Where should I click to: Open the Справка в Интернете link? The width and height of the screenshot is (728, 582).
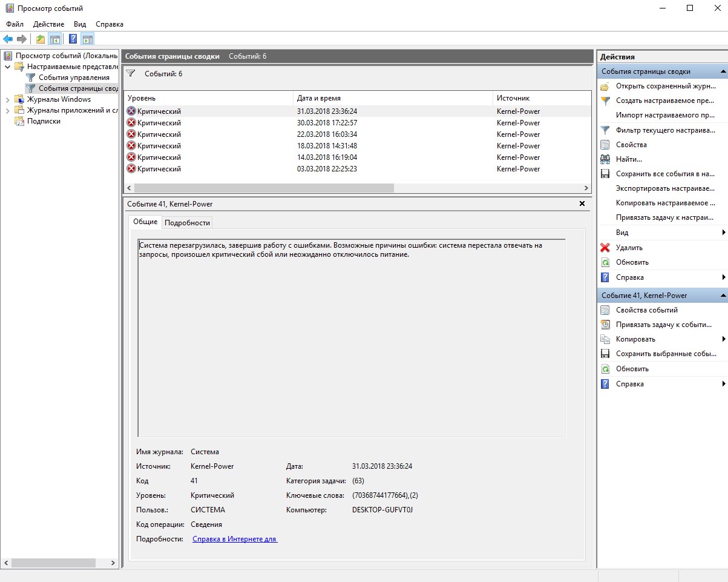click(235, 539)
